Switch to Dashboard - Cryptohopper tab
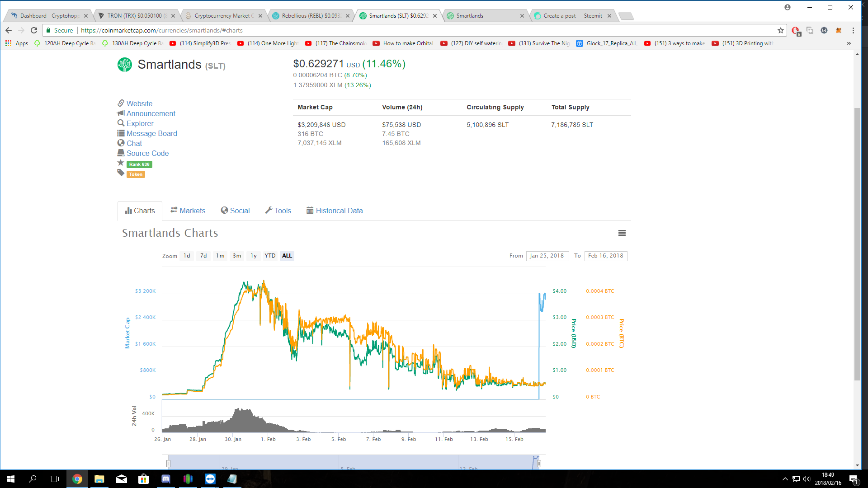 [49, 16]
